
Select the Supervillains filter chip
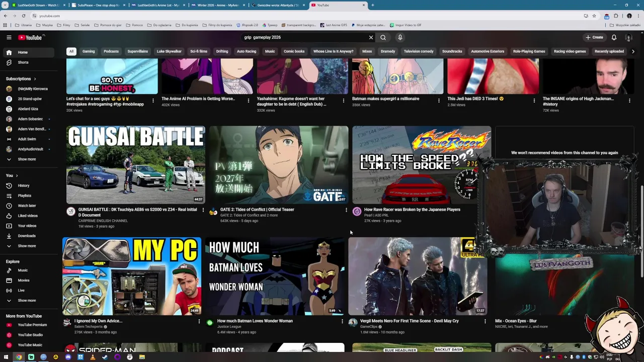click(138, 51)
